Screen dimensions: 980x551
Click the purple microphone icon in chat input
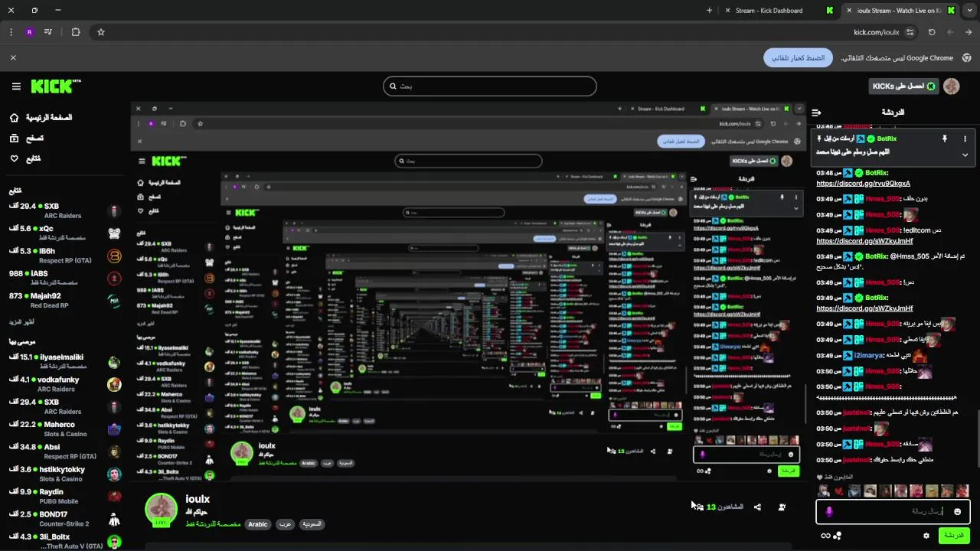829,511
